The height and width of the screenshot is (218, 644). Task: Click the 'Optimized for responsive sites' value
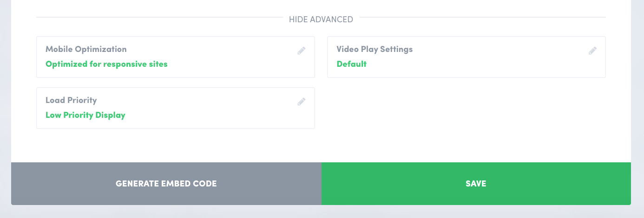[106, 64]
